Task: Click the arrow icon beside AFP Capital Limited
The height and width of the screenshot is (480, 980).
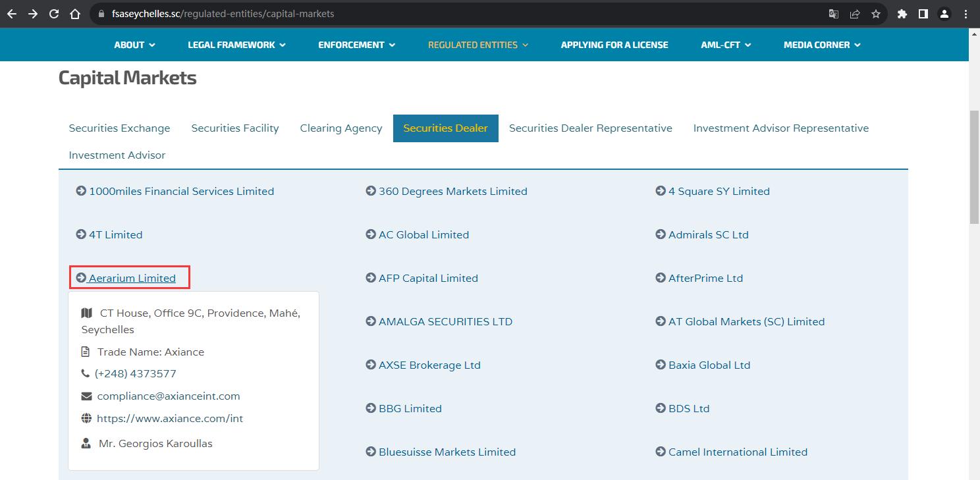Action: (371, 278)
